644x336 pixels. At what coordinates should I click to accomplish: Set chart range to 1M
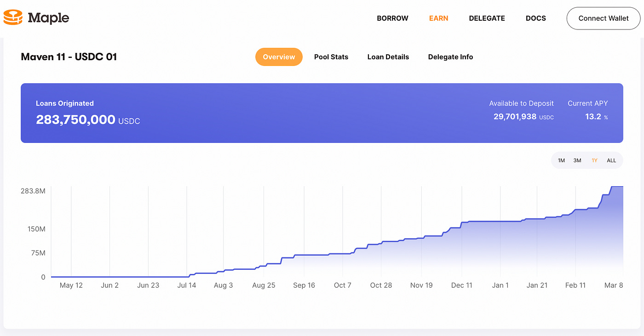point(561,160)
